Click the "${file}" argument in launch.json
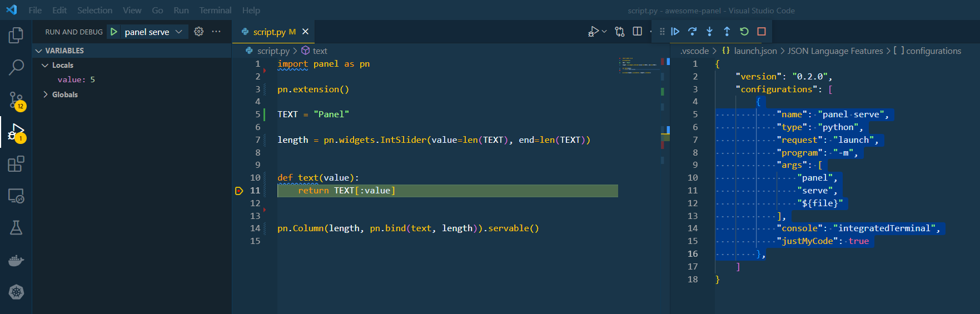This screenshot has height=314, width=980. [820, 203]
